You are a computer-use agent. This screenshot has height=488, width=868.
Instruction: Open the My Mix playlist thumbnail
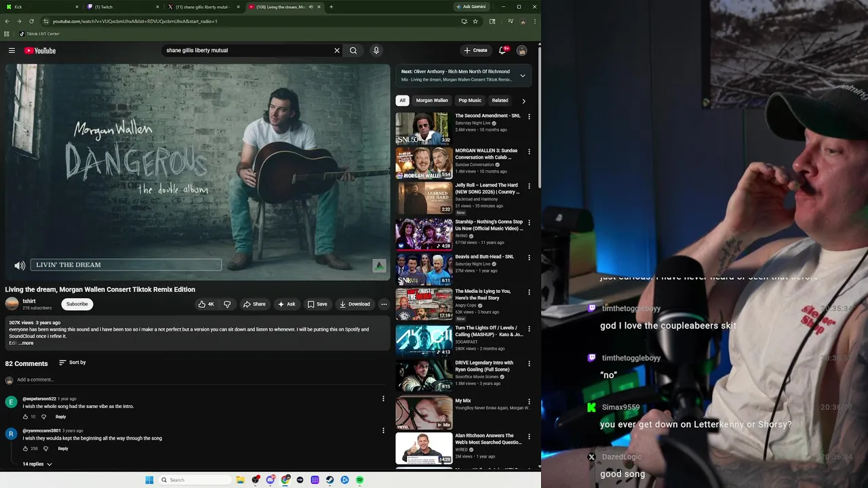coord(424,413)
